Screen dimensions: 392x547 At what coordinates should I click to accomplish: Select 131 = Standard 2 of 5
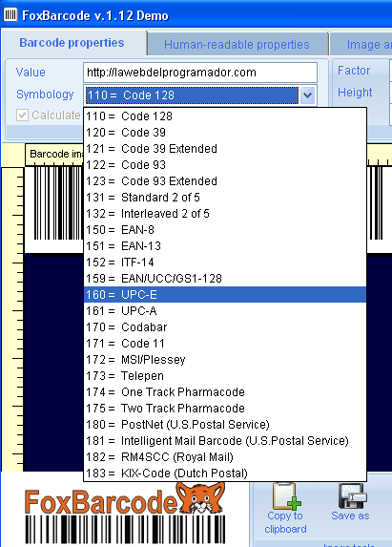click(x=225, y=198)
